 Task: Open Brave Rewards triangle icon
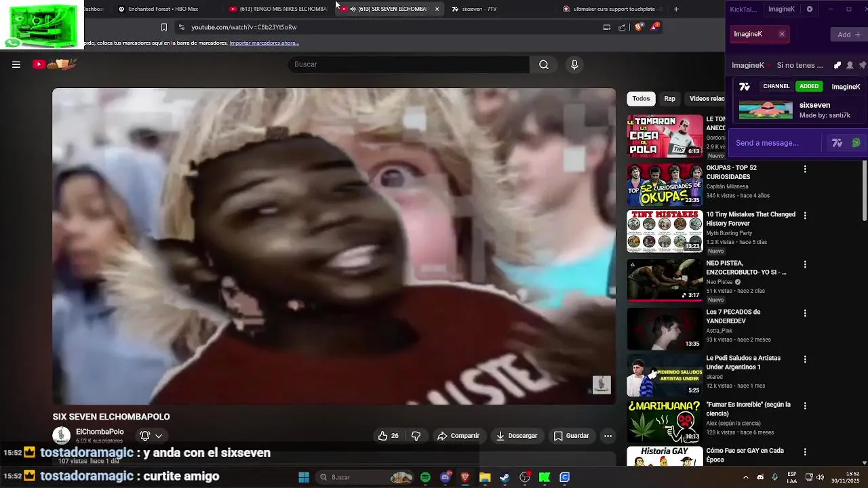pyautogui.click(x=654, y=27)
